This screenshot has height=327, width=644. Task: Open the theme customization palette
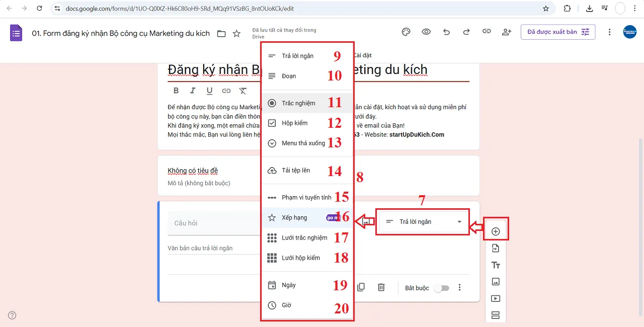tap(406, 31)
